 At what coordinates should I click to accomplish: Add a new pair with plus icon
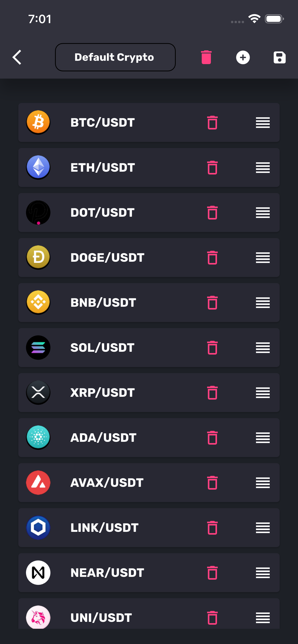tap(243, 57)
